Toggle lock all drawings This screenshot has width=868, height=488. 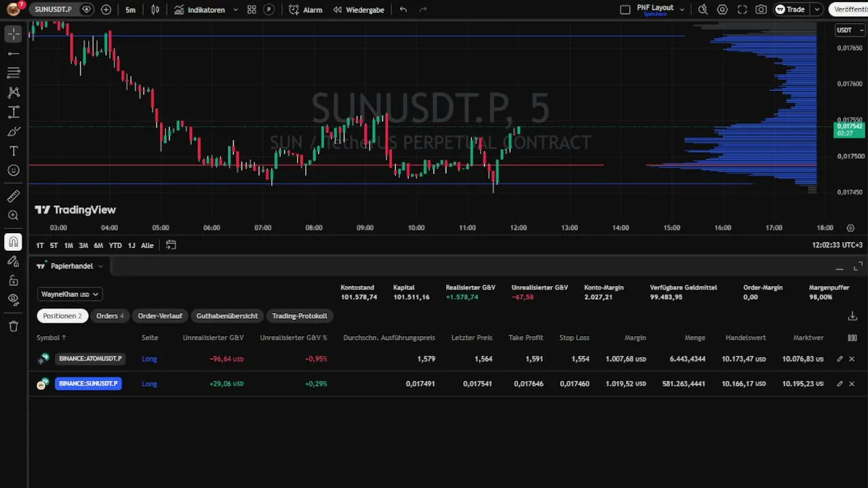pyautogui.click(x=14, y=281)
